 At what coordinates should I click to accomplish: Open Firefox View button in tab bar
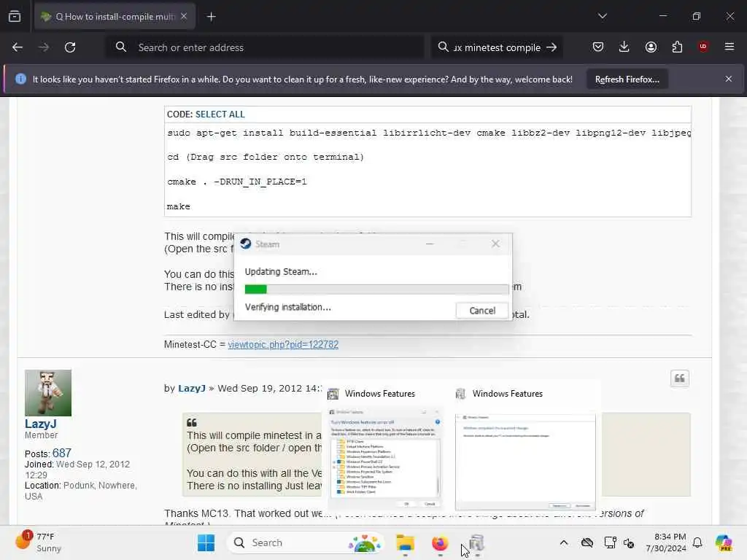coord(15,17)
